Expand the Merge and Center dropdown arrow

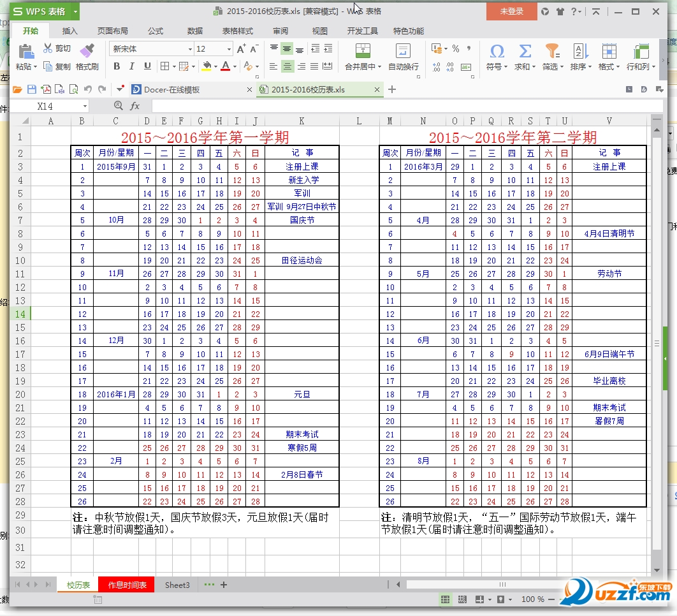coord(379,66)
